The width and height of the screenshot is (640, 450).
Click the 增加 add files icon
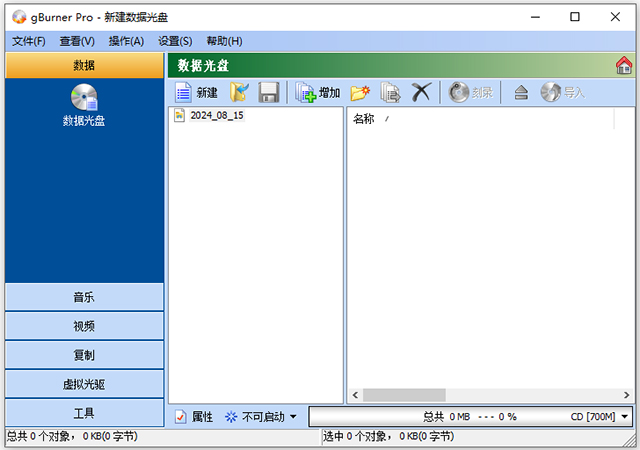(x=305, y=92)
